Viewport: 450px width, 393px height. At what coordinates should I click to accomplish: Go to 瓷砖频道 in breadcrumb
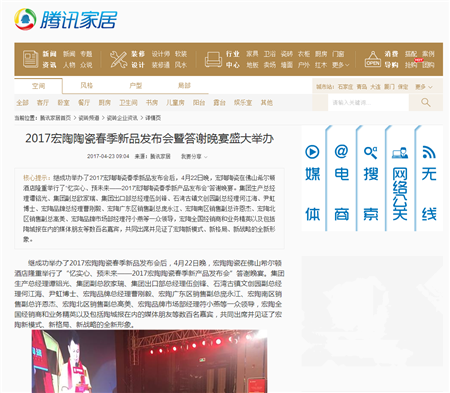click(89, 118)
